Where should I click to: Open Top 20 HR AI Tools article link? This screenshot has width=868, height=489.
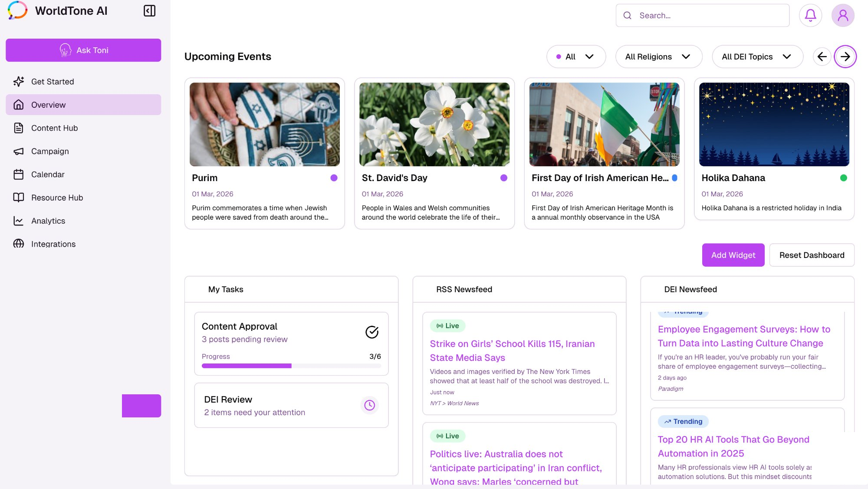point(733,446)
